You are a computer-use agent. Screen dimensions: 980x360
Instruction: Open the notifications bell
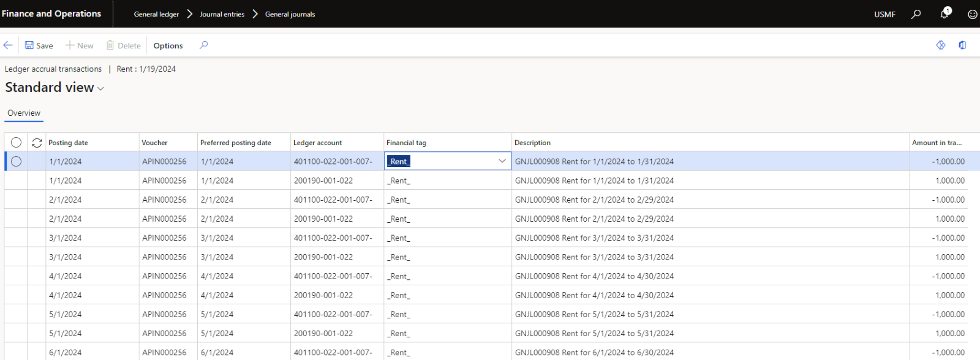click(944, 13)
